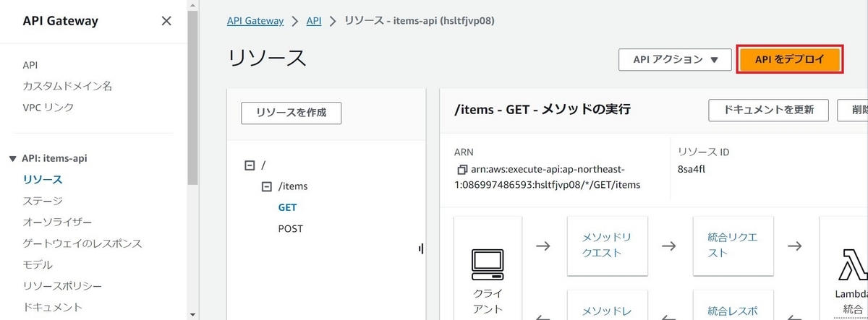This screenshot has height=320, width=868.
Task: Select the GET method in tree
Action: (x=288, y=207)
